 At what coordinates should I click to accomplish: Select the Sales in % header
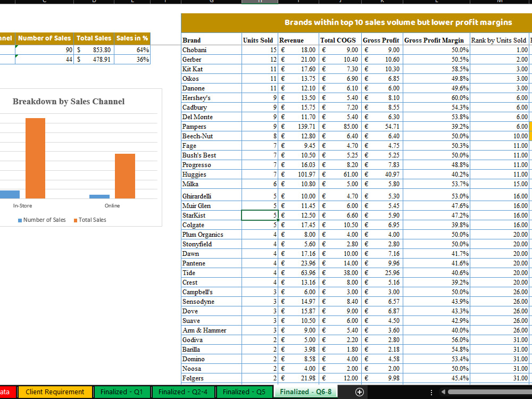point(132,38)
